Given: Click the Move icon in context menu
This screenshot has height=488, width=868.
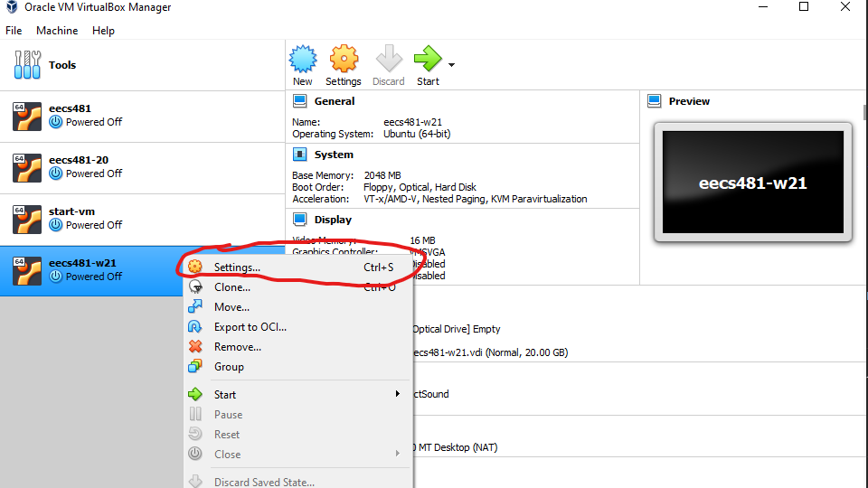Looking at the screenshot, I should (x=195, y=306).
